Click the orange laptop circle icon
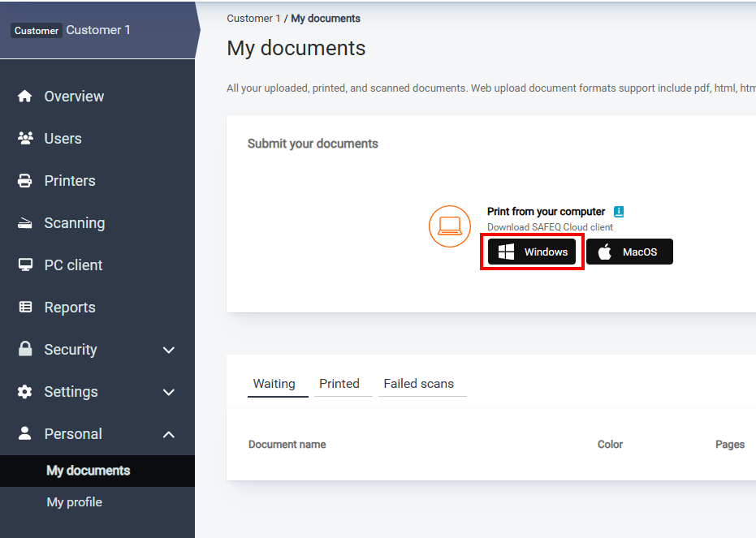 (x=450, y=226)
